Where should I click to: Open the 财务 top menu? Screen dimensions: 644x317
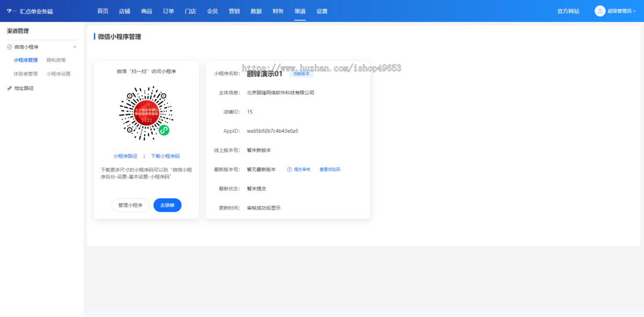click(278, 11)
